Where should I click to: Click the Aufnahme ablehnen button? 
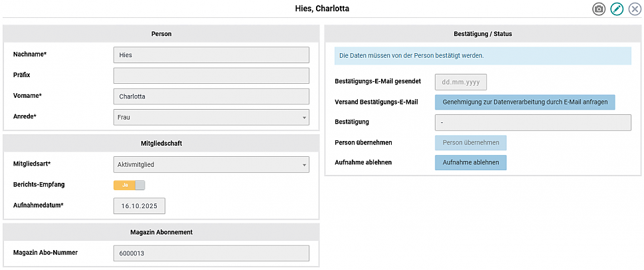pos(470,163)
